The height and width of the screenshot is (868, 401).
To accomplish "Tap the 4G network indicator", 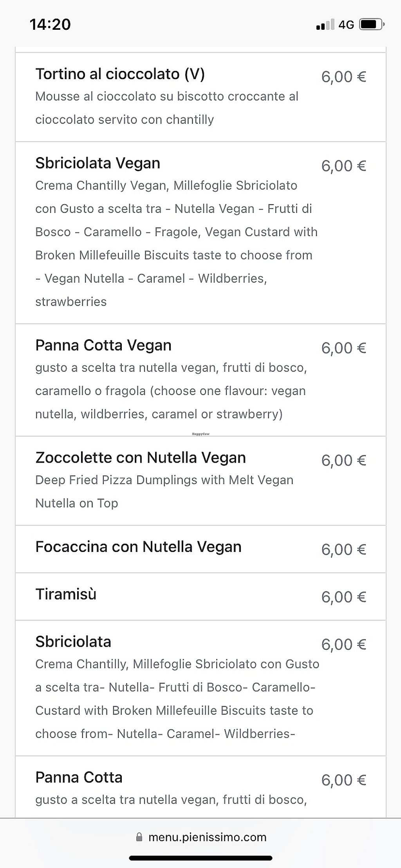I will [346, 25].
